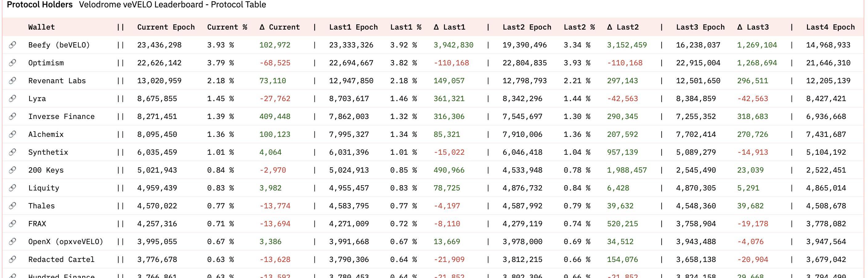
Task: Click Lyra Last2 percent 1.44 %
Action: point(577,98)
